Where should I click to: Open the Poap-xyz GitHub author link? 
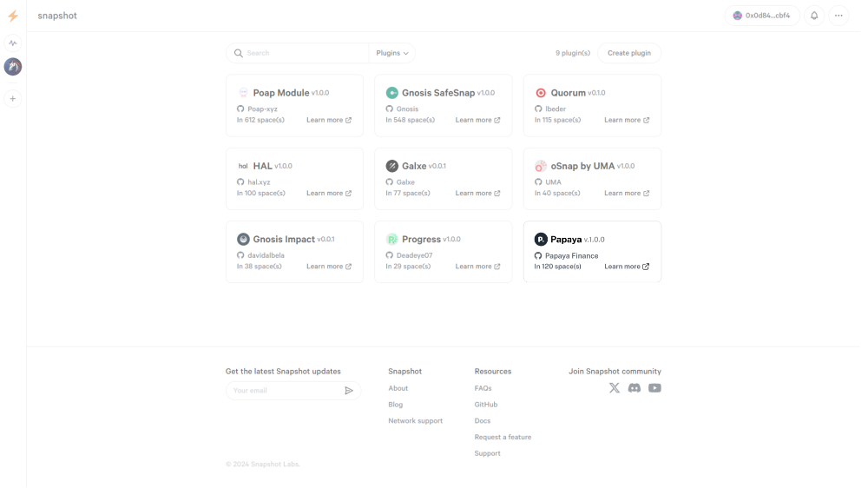tap(262, 109)
